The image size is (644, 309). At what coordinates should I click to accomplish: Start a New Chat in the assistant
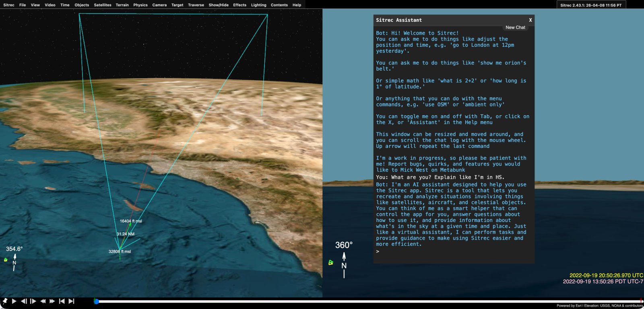click(515, 27)
